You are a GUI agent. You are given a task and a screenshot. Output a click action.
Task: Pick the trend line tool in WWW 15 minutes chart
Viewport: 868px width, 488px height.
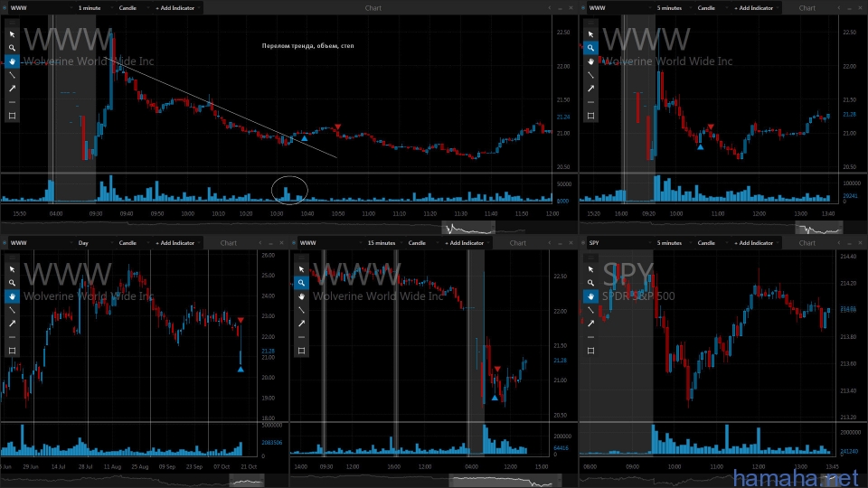tap(301, 310)
